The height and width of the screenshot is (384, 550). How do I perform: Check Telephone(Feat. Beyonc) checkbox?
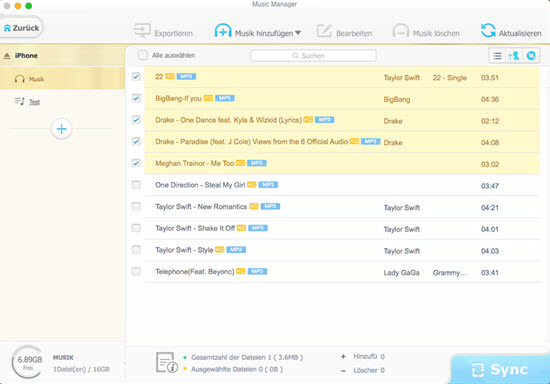[136, 271]
